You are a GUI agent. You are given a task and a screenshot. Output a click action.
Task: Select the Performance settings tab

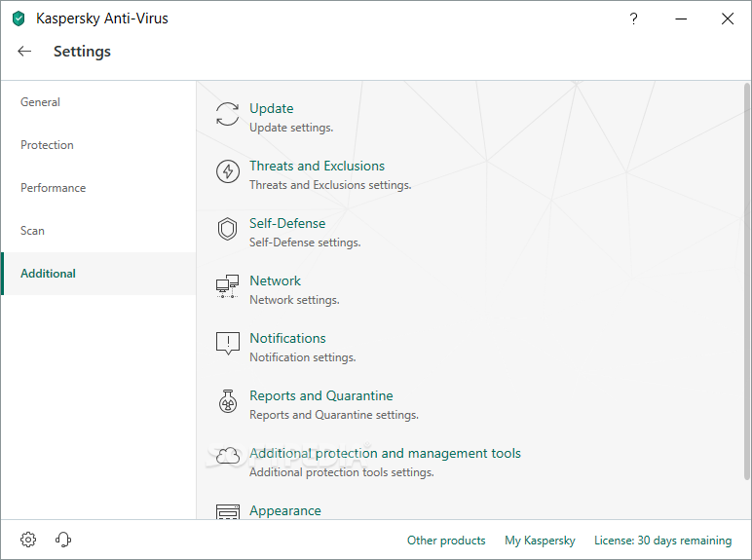coord(98,188)
